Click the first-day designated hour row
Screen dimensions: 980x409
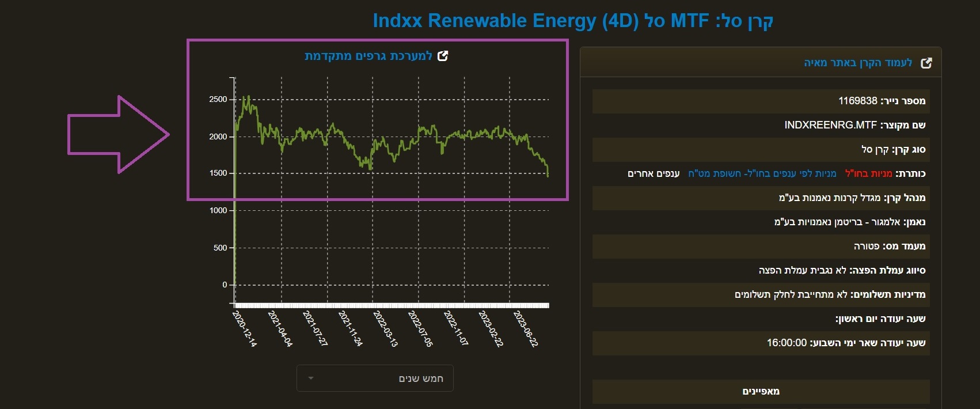[761, 319]
